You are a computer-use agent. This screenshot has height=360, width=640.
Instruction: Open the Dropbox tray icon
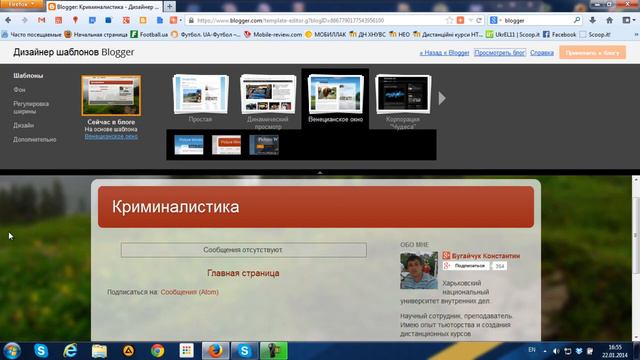point(579,351)
